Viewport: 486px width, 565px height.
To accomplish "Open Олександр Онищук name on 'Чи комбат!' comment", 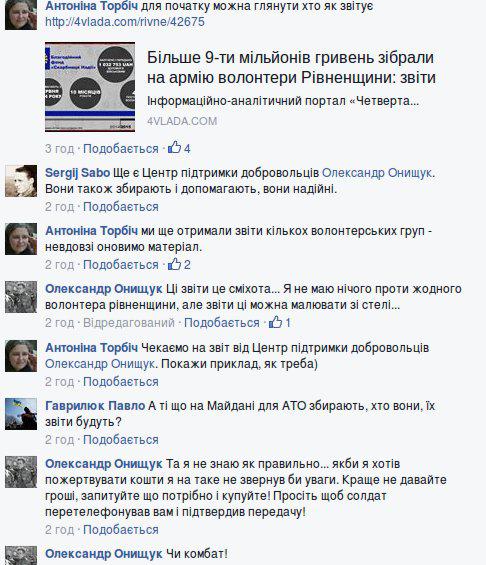I will click(104, 554).
